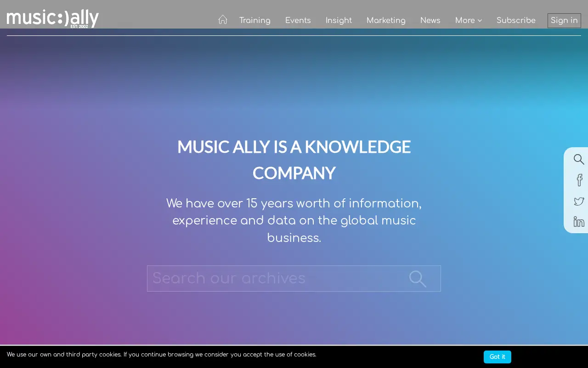
Task: Click the cookie notice text
Action: [x=162, y=355]
